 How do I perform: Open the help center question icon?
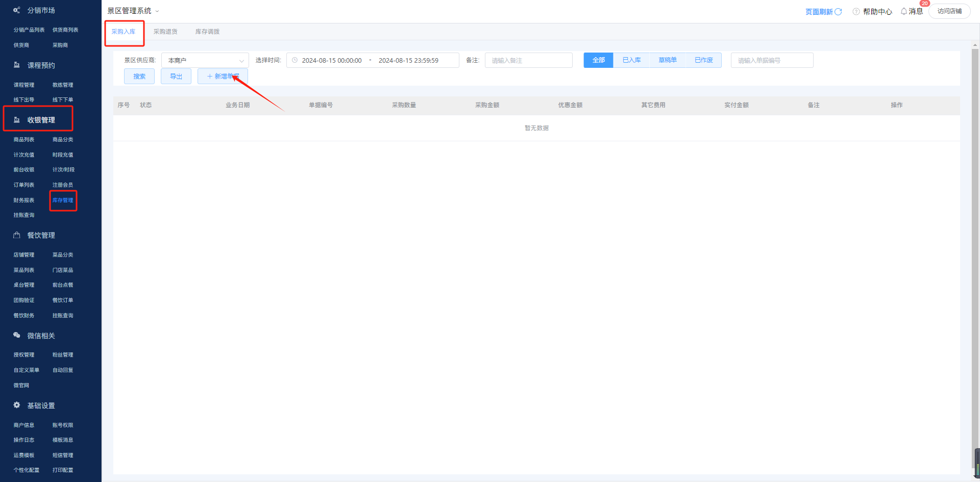(x=856, y=11)
